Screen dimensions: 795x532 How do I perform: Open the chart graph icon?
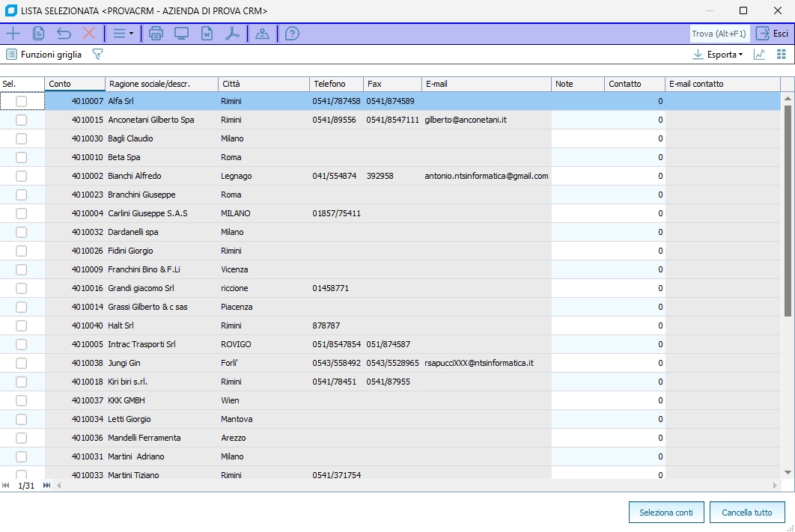[759, 55]
